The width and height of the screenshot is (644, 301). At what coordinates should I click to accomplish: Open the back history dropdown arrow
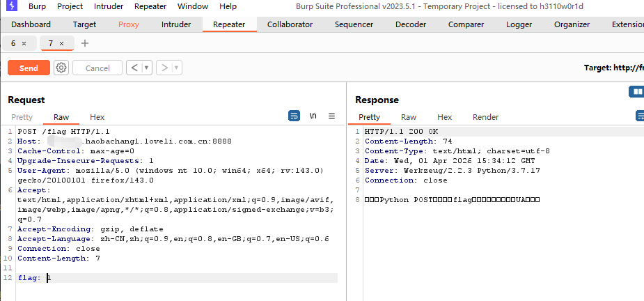coord(147,68)
